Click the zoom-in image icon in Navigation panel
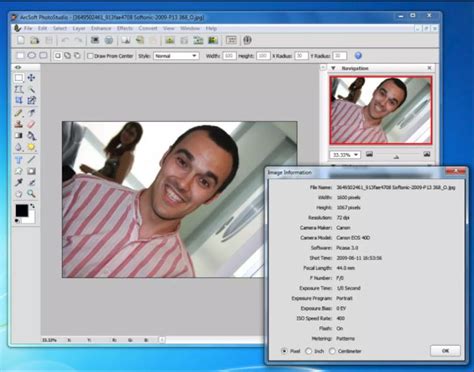Screen dimensions: 474x372 (427, 154)
